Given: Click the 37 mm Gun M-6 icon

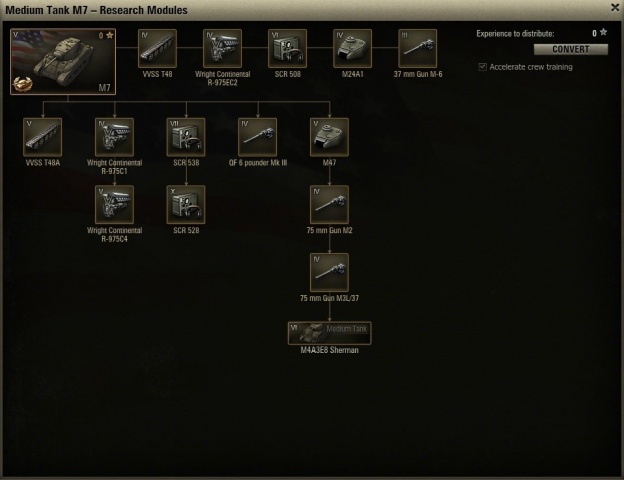Looking at the screenshot, I should (417, 48).
